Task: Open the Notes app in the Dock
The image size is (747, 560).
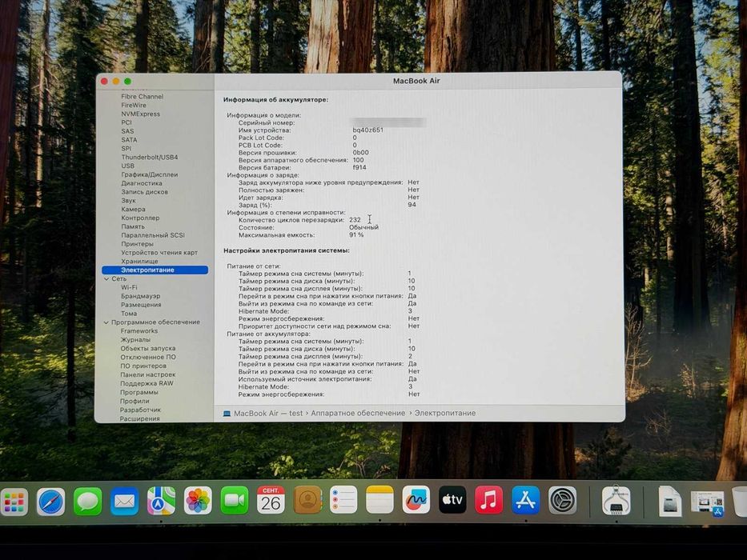Action: tap(380, 500)
